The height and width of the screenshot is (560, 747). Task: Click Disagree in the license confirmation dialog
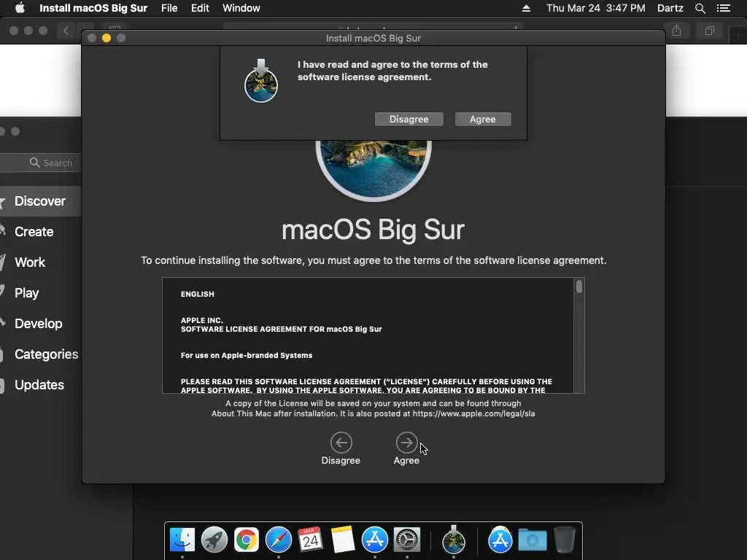point(409,119)
